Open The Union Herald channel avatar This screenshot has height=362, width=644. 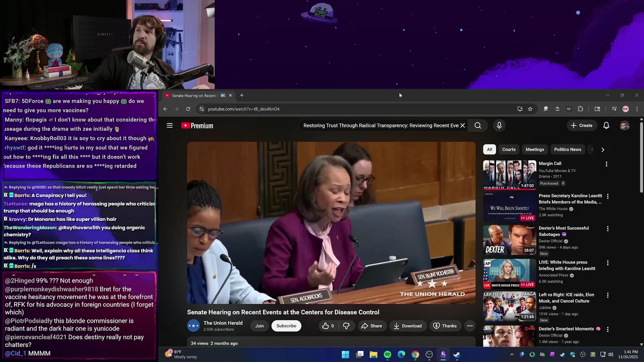[194, 326]
